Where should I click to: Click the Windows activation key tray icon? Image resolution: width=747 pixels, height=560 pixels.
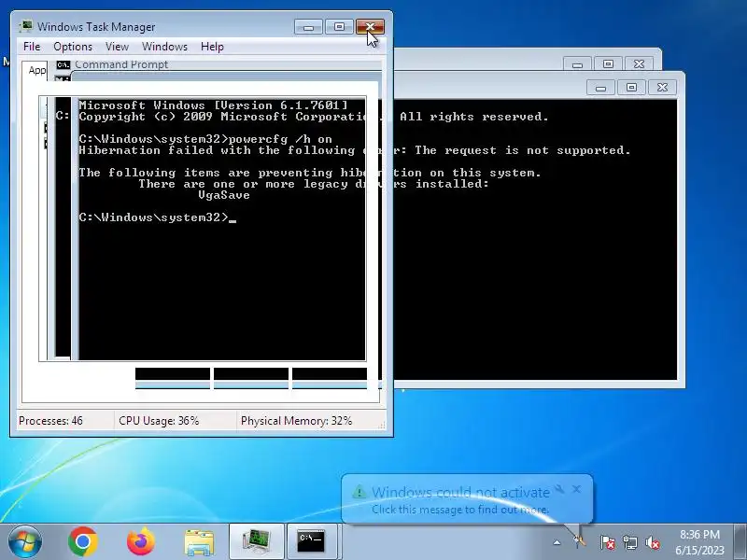(579, 542)
